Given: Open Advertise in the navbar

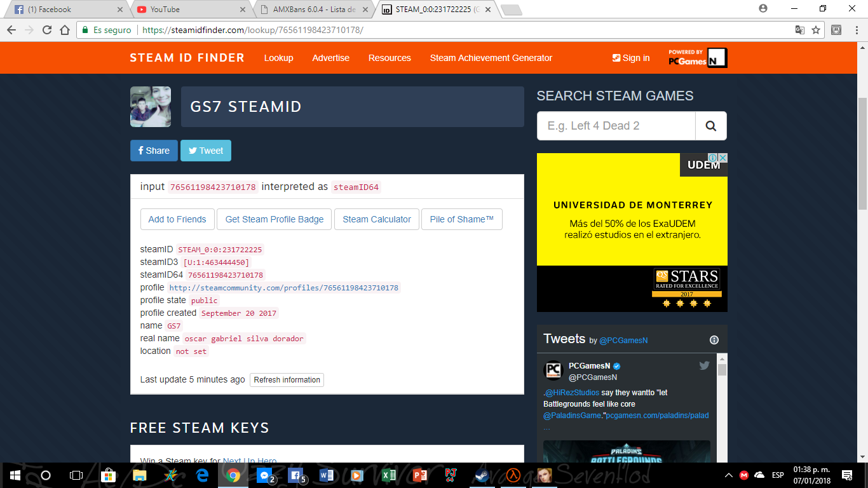Looking at the screenshot, I should pyautogui.click(x=330, y=58).
